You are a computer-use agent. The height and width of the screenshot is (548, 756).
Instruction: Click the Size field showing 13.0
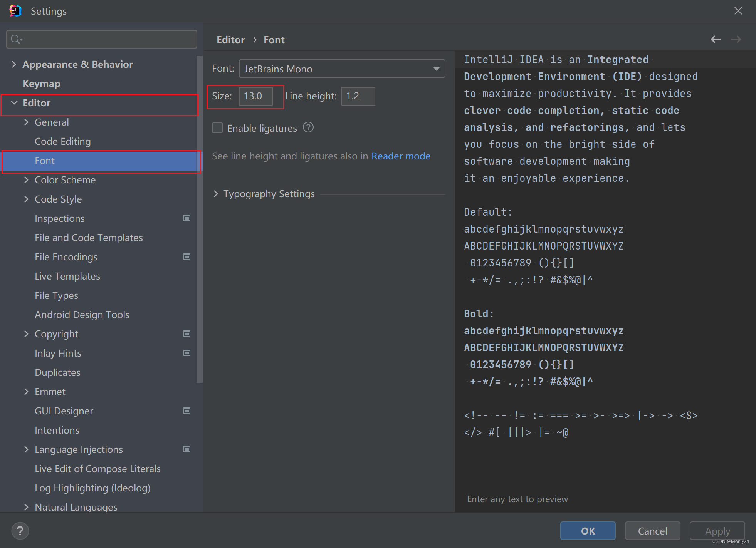(x=255, y=96)
